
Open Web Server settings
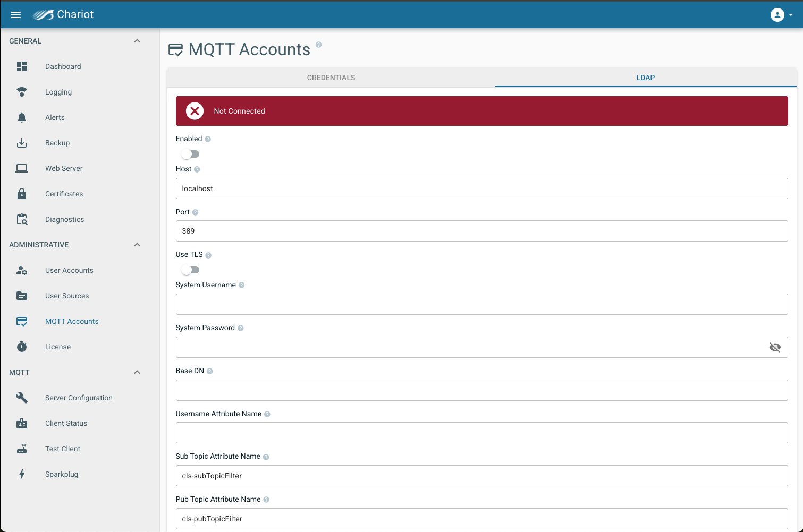coord(64,168)
